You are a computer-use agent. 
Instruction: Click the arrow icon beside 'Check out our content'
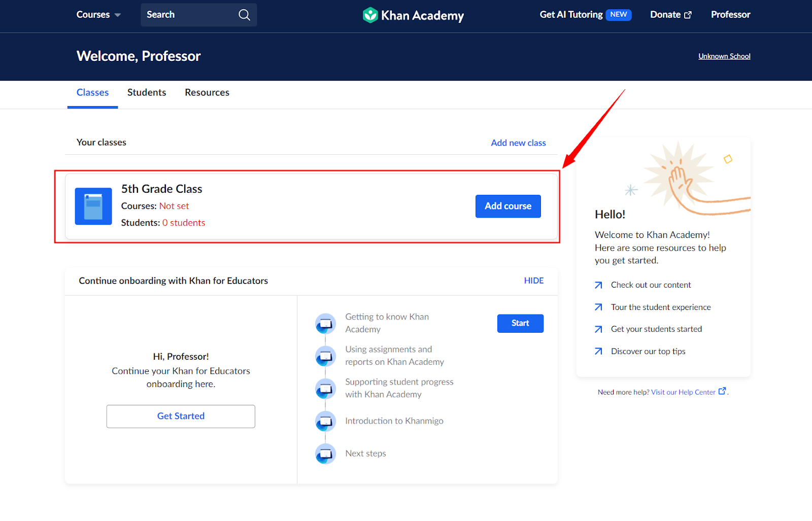(598, 285)
